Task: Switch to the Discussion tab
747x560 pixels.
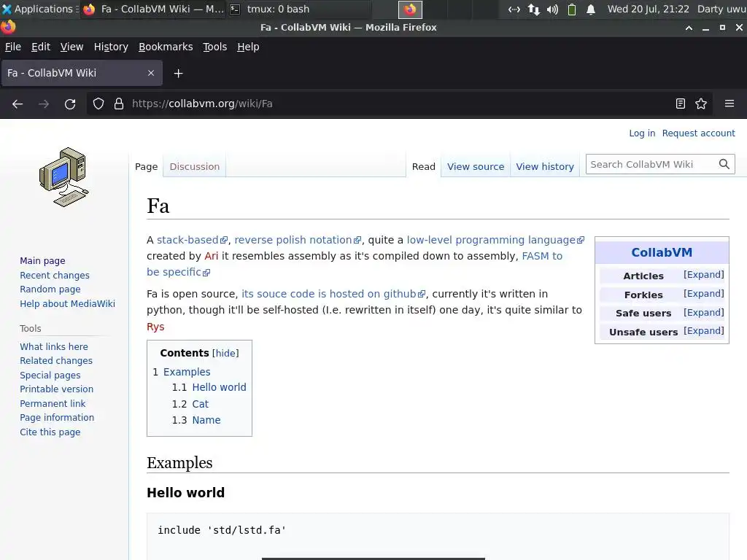Action: 194,167
